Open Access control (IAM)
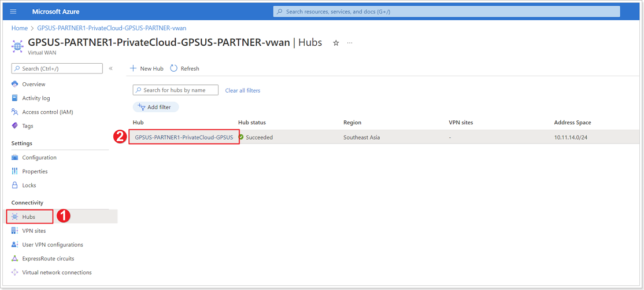This screenshot has height=290, width=644. pos(47,112)
